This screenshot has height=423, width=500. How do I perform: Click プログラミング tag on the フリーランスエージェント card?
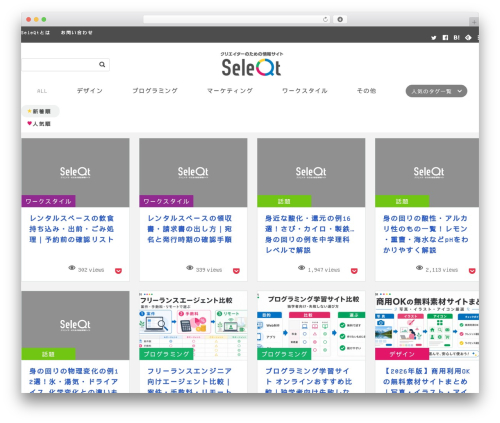click(166, 354)
